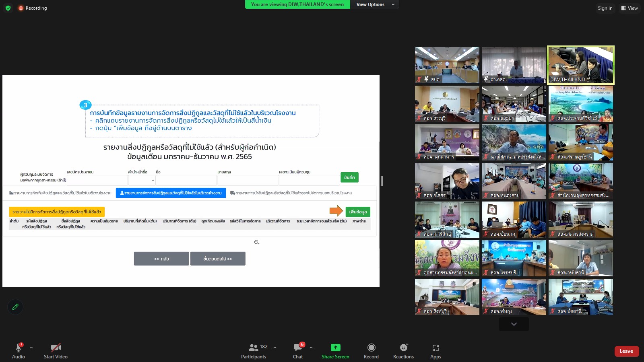Expand the audio options caret
Screen dimensions: 644x362
[31, 348]
